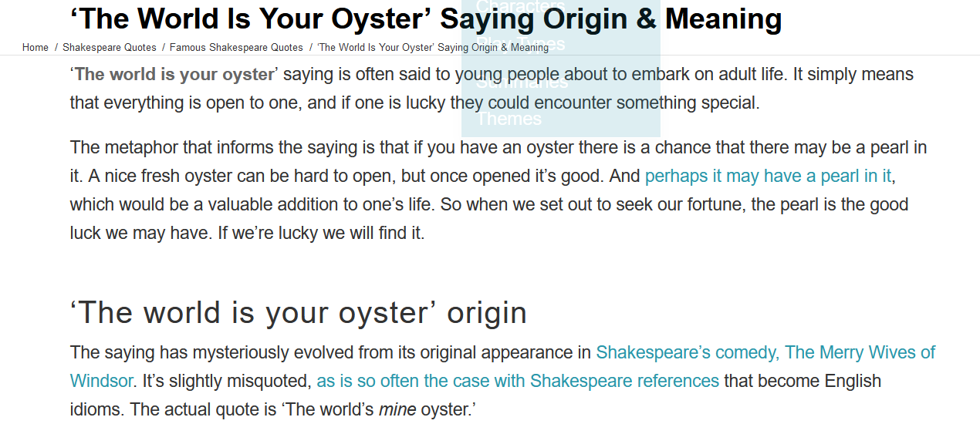The height and width of the screenshot is (434, 980).
Task: Follow the 'perhaps it may have a pearl in it' link
Action: pyautogui.click(x=768, y=176)
